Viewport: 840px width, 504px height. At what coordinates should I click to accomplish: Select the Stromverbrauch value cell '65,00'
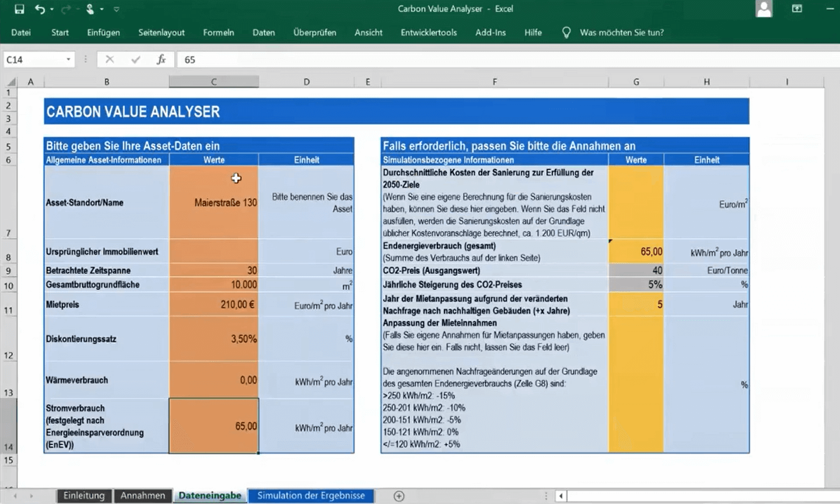[214, 426]
